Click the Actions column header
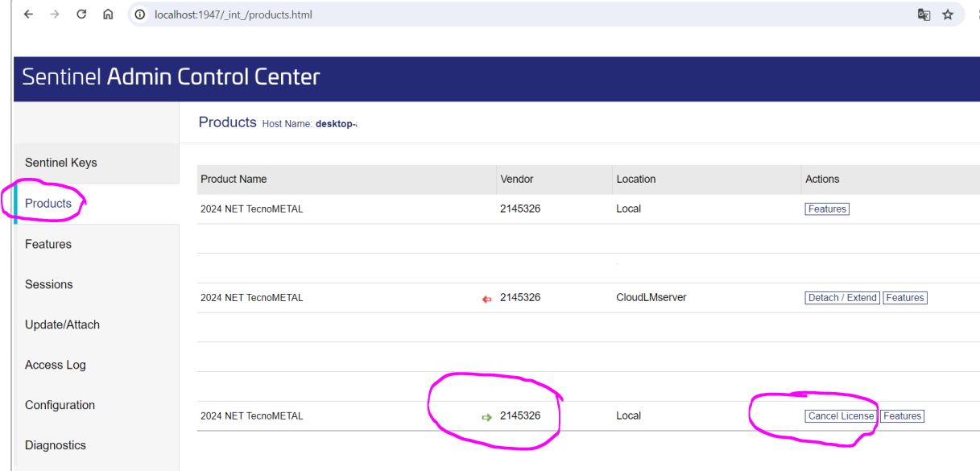 [822, 179]
